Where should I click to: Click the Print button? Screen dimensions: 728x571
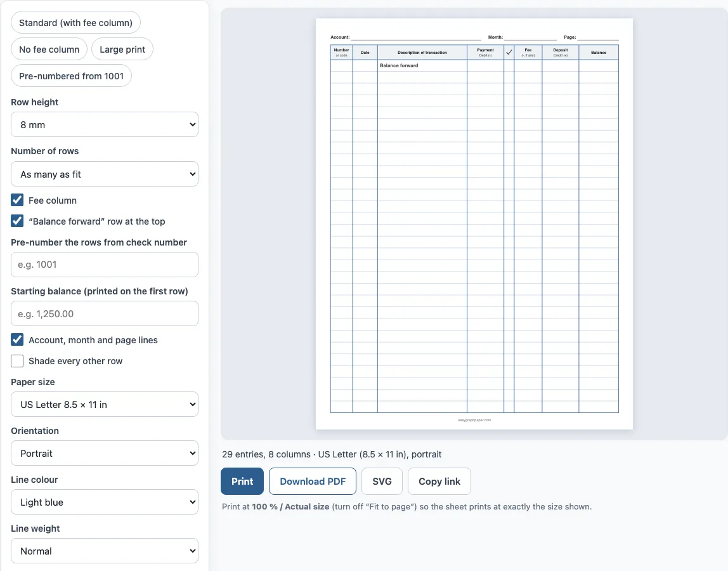[x=242, y=482]
